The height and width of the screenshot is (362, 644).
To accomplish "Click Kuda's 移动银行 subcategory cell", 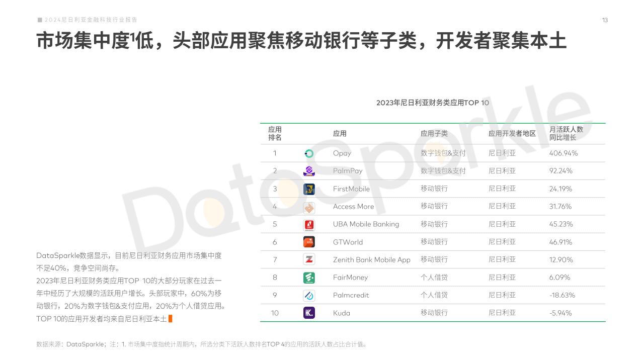I will tap(434, 313).
